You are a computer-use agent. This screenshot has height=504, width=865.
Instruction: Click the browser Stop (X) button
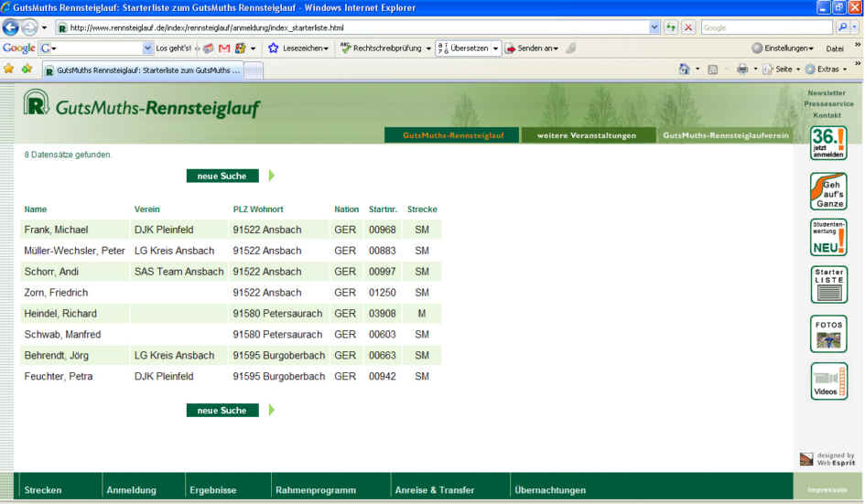pos(687,27)
